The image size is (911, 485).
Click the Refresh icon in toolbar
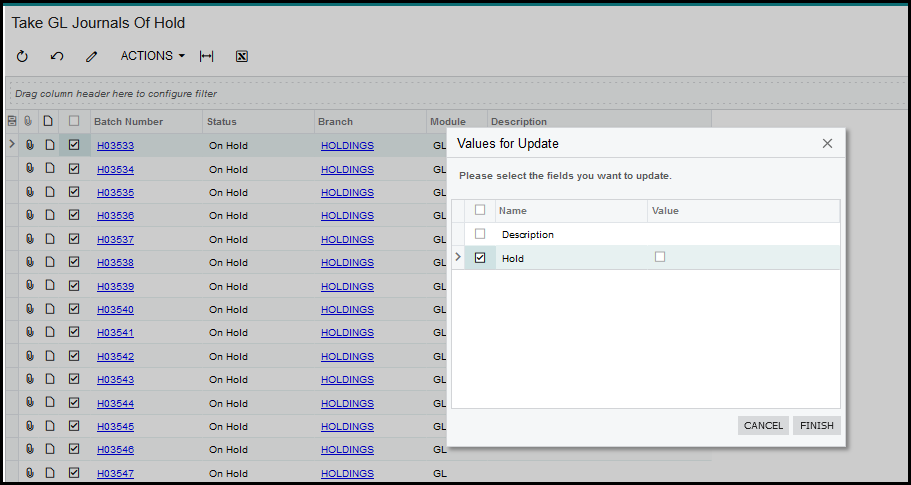point(22,56)
